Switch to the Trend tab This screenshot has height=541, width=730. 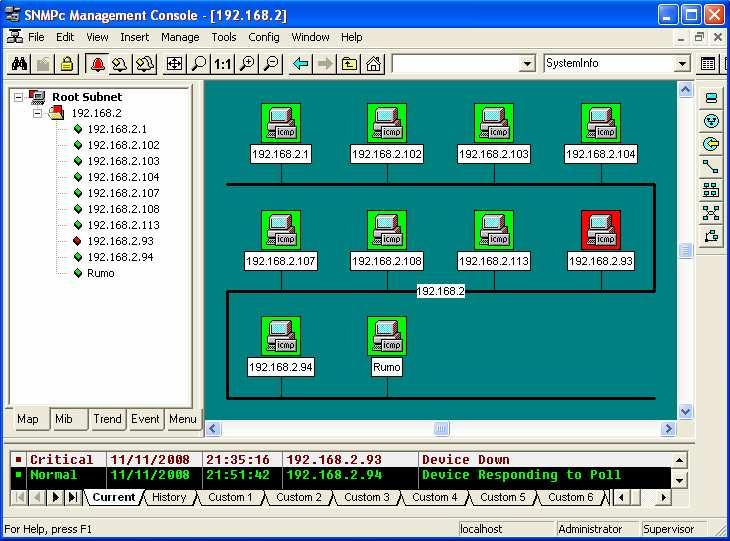(107, 419)
